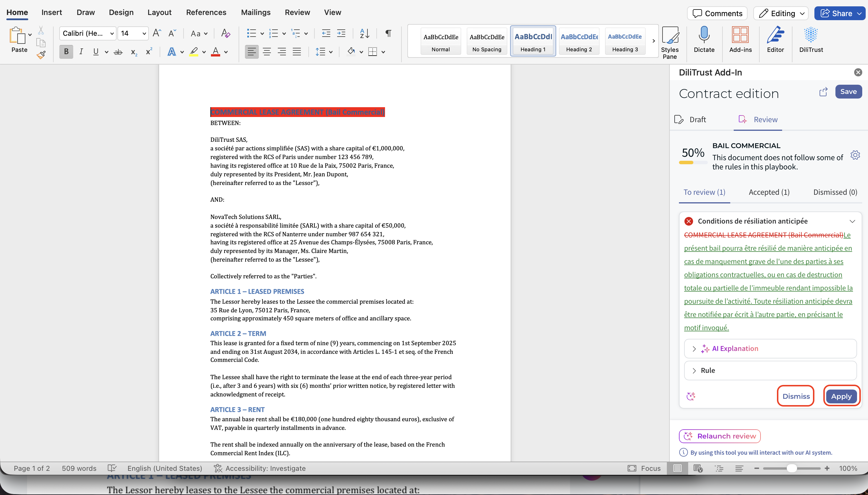This screenshot has width=868, height=495.
Task: Click the Format Painter brush icon
Action: pos(41,55)
